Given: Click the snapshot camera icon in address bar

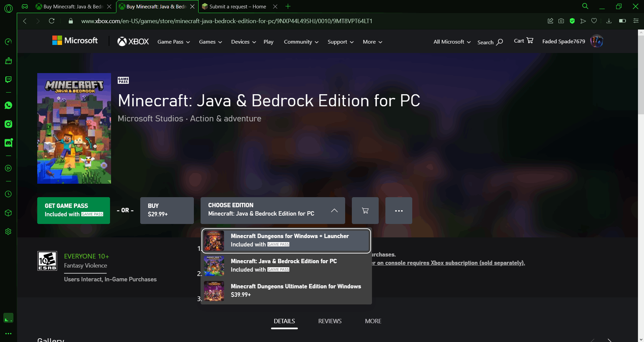Looking at the screenshot, I should click(x=561, y=21).
